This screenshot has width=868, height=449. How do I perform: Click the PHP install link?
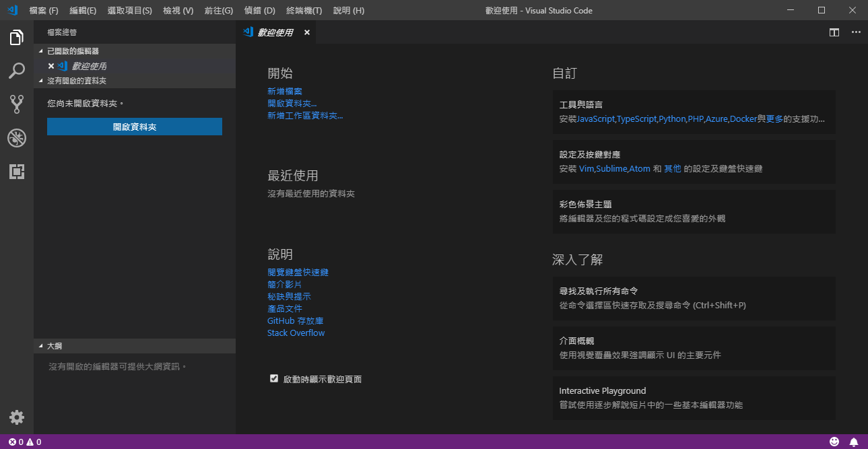coord(696,119)
